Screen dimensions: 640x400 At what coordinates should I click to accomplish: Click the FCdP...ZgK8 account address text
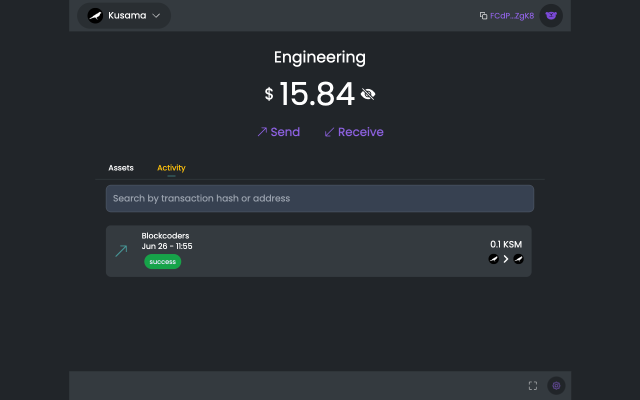512,16
